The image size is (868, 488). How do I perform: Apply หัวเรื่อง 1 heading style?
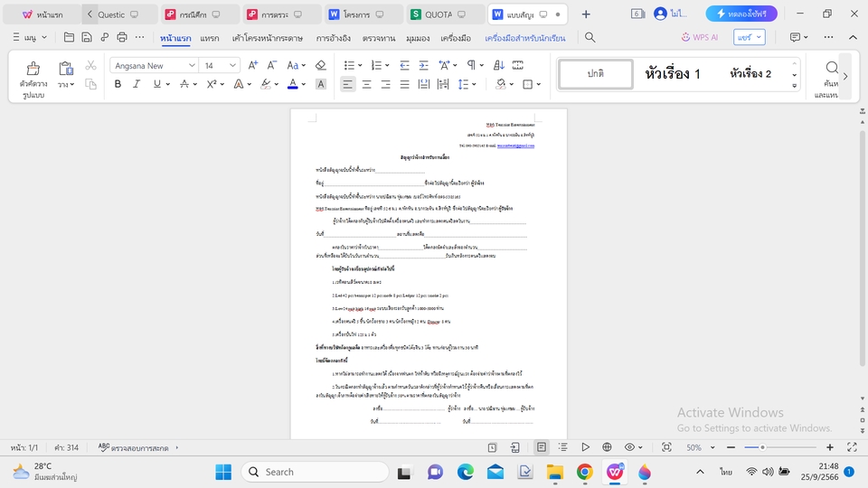point(672,73)
